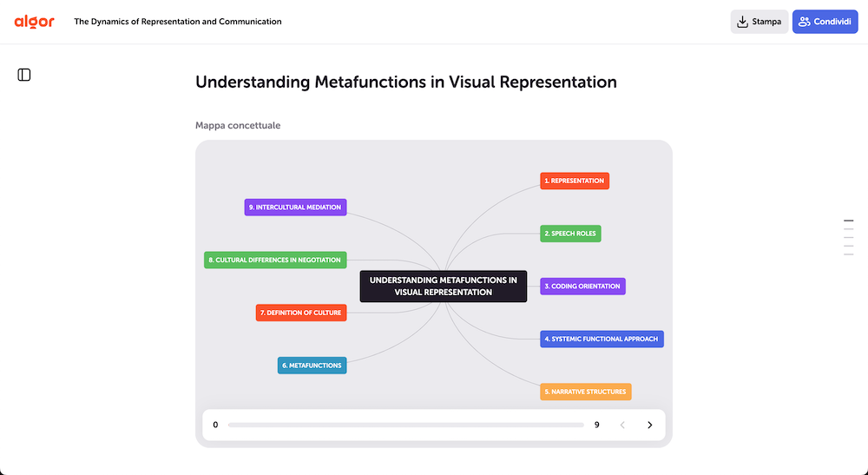
Task: Toggle the sidebar panel icon
Action: click(x=24, y=75)
